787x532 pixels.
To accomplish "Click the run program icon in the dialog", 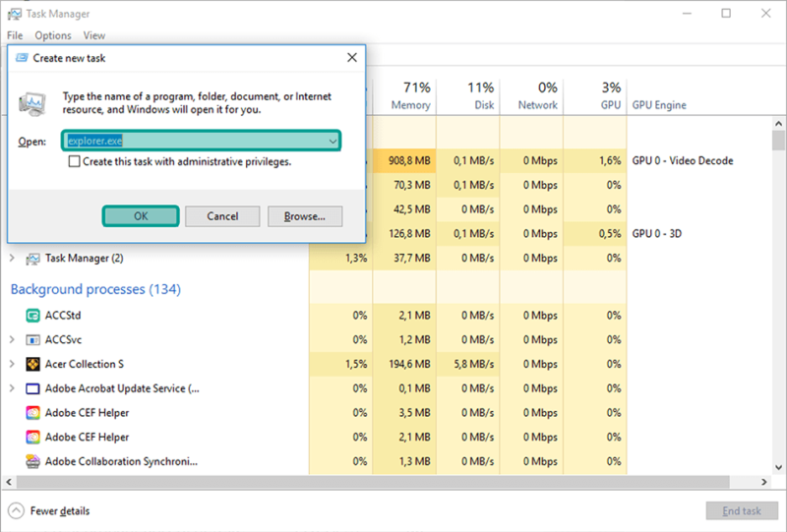I will coord(32,104).
